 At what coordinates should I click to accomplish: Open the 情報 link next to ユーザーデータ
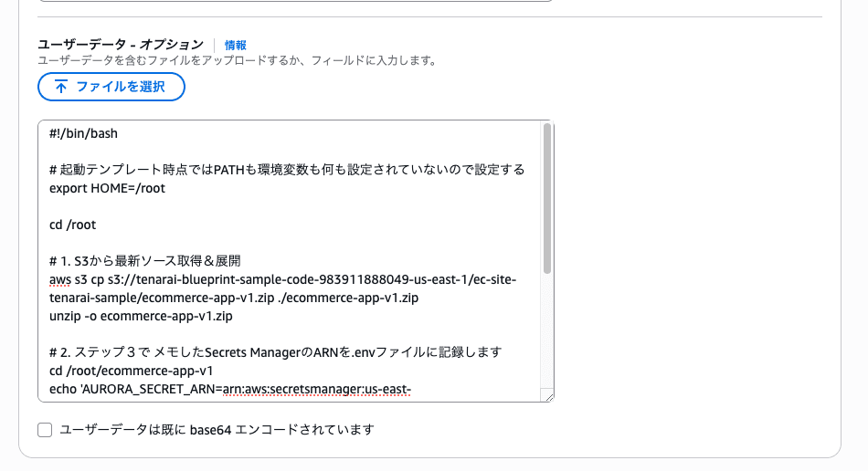236,45
